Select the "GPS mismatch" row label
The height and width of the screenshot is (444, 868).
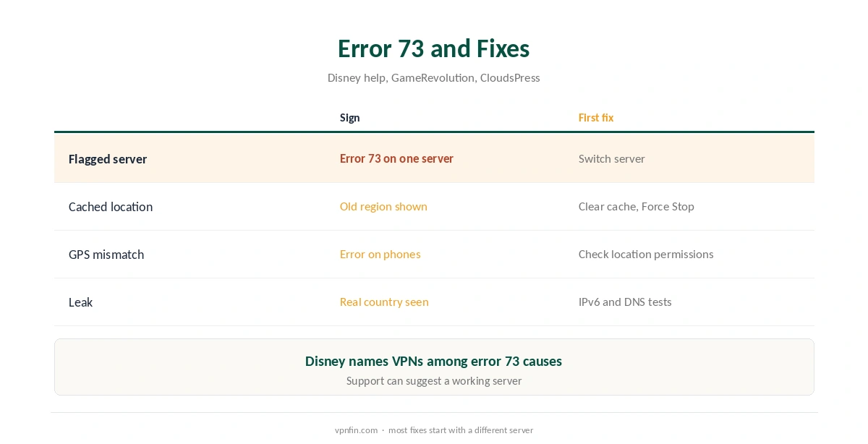(106, 255)
